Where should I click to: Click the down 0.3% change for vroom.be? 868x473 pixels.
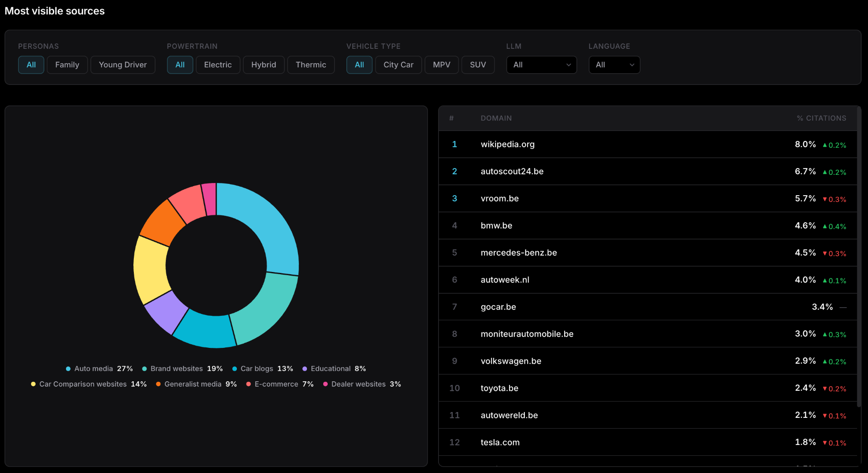pos(835,199)
